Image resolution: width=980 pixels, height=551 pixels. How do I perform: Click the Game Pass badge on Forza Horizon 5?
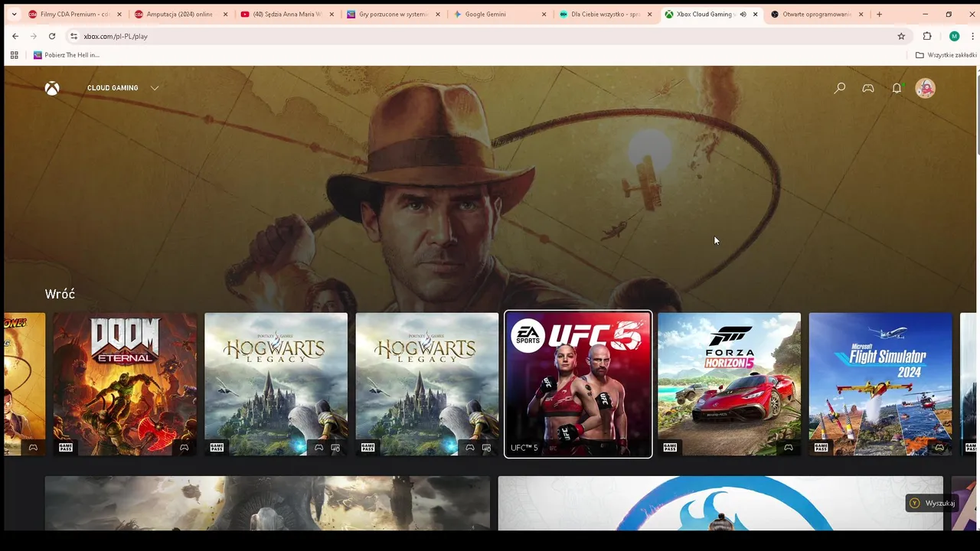point(670,448)
